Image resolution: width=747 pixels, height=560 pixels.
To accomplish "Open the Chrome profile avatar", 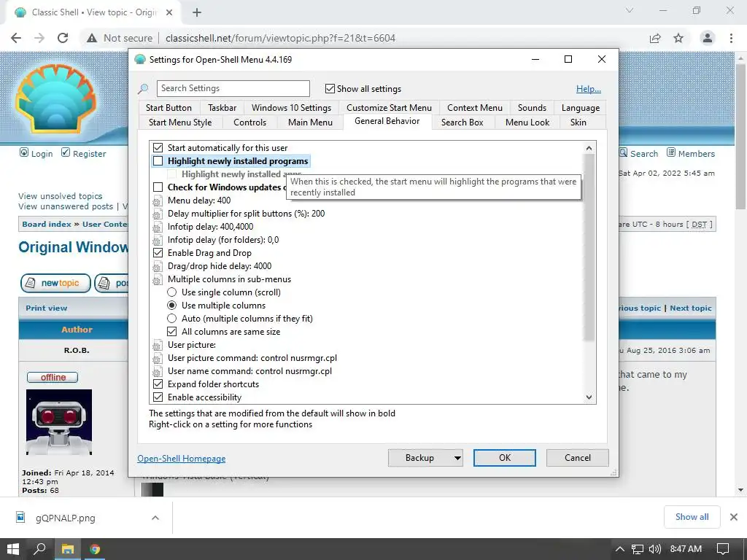I will [708, 38].
